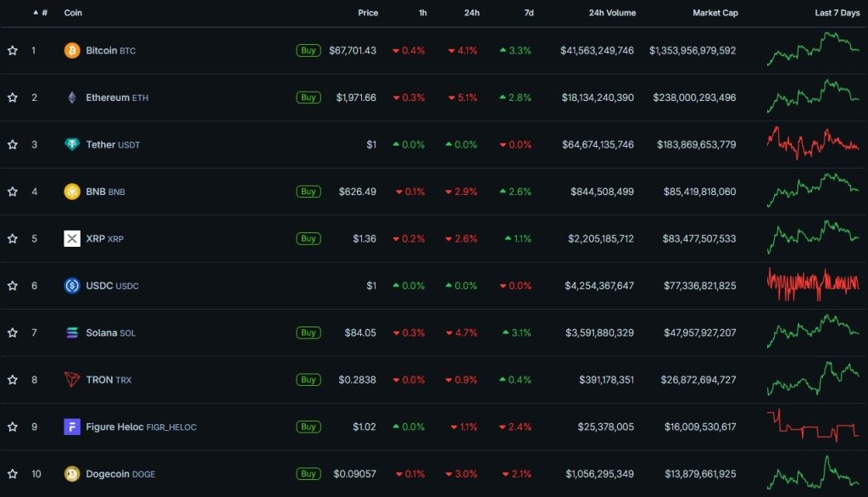Toggle the favorite star for Figure Heloc
Image resolution: width=868 pixels, height=497 pixels.
(13, 427)
